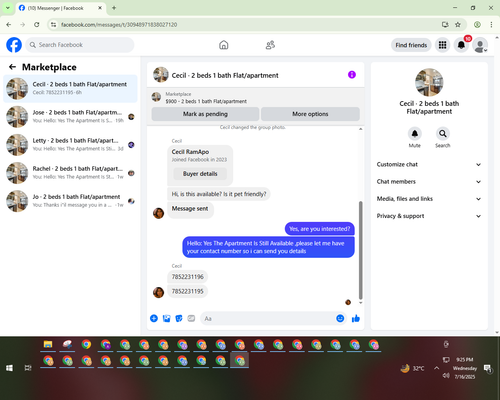Go back using the Marketplace arrow
The width and height of the screenshot is (500, 400).
[x=12, y=67]
